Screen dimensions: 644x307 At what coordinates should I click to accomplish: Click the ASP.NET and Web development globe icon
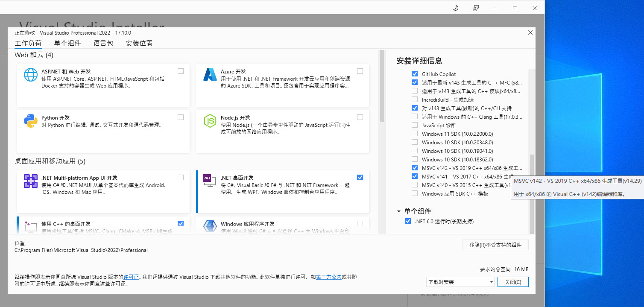click(31, 75)
